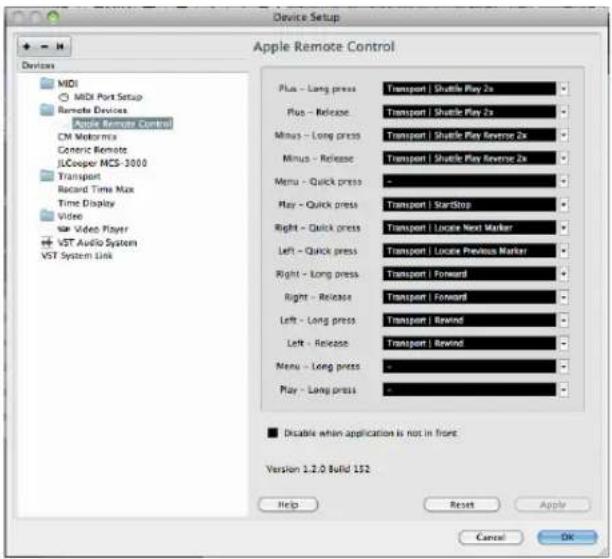612x559 pixels.
Task: Toggle Disable when application is not in front
Action: coord(273,433)
